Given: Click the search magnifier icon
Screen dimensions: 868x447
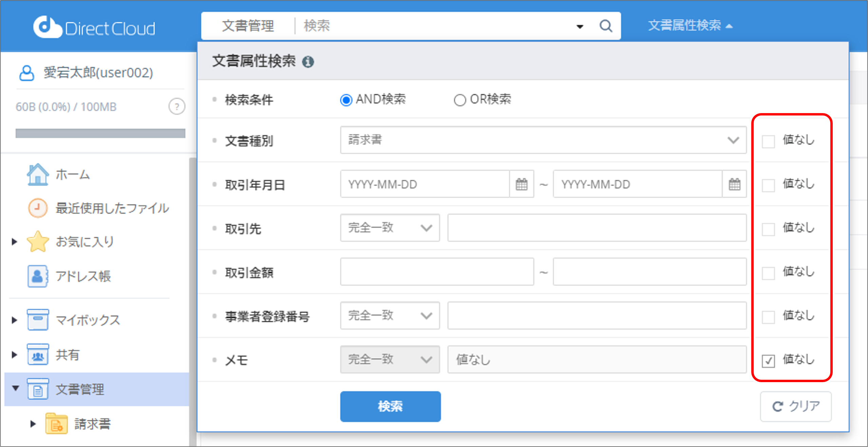Looking at the screenshot, I should pyautogui.click(x=606, y=26).
